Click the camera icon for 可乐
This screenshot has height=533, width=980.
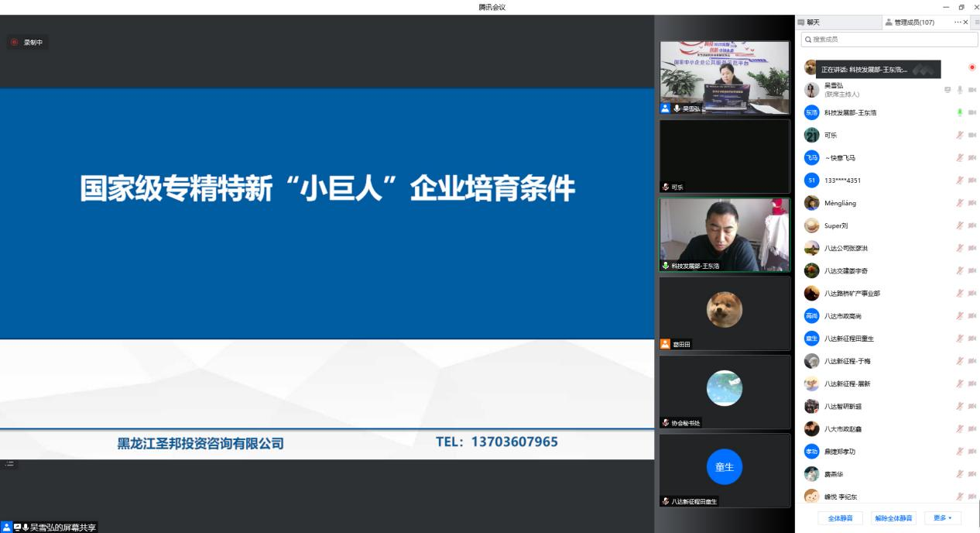972,135
